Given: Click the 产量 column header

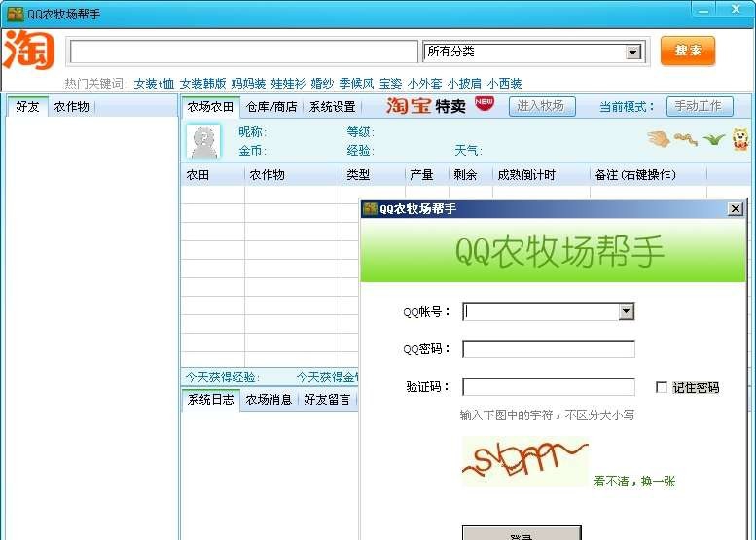Looking at the screenshot, I should pos(427,175).
